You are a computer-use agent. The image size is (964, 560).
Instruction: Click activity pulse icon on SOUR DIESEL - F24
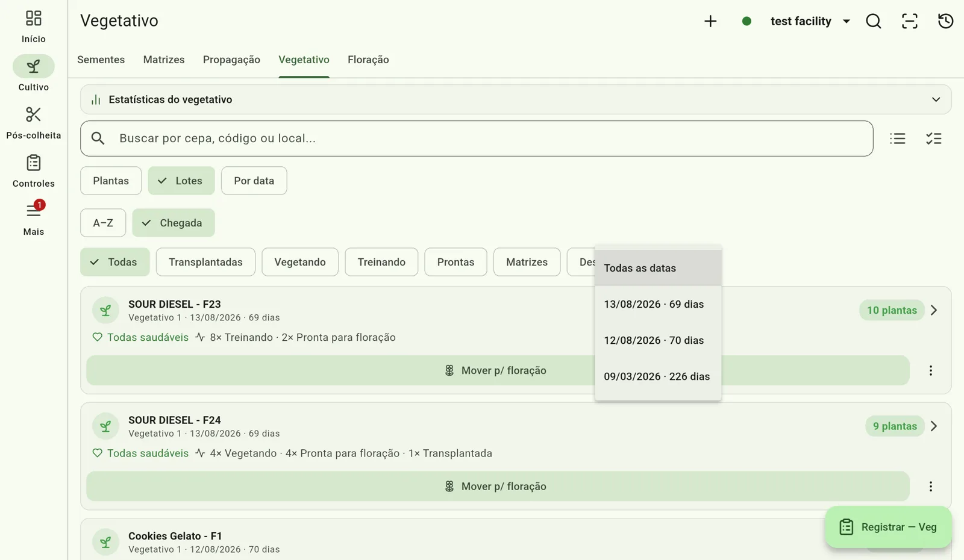200,453
